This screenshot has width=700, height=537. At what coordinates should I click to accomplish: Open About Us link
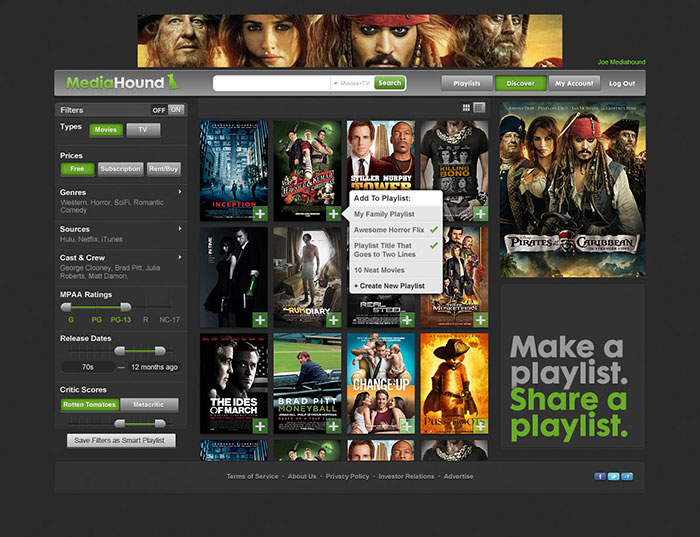point(302,476)
